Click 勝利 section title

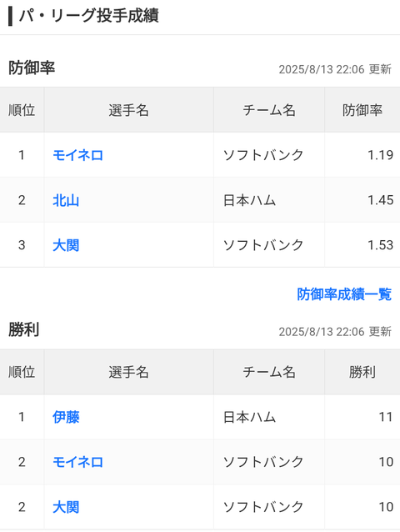[23, 329]
